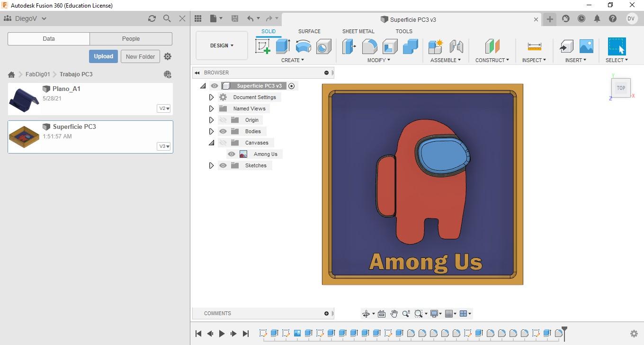Expand the Bodies node
Screen dimensions: 644x345
click(x=212, y=131)
